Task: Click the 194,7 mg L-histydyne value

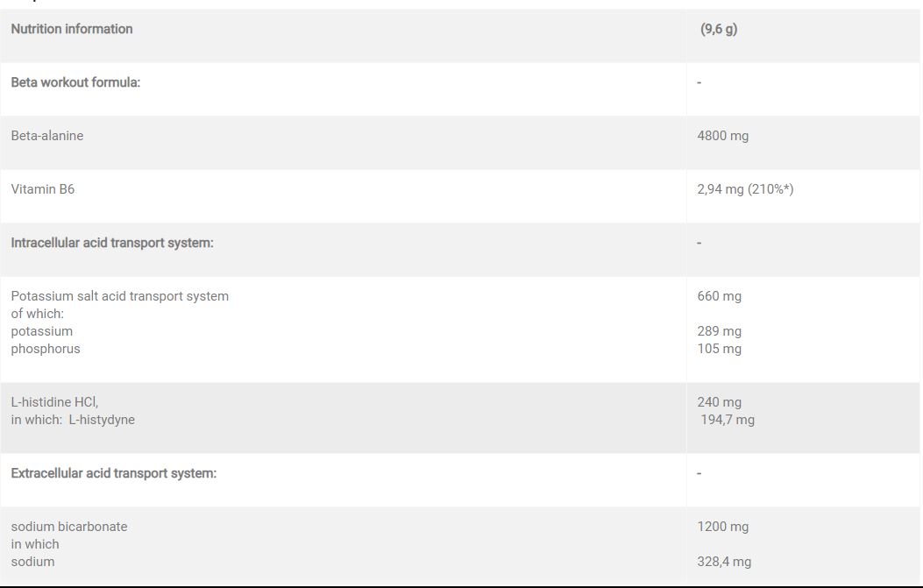Action: [728, 420]
